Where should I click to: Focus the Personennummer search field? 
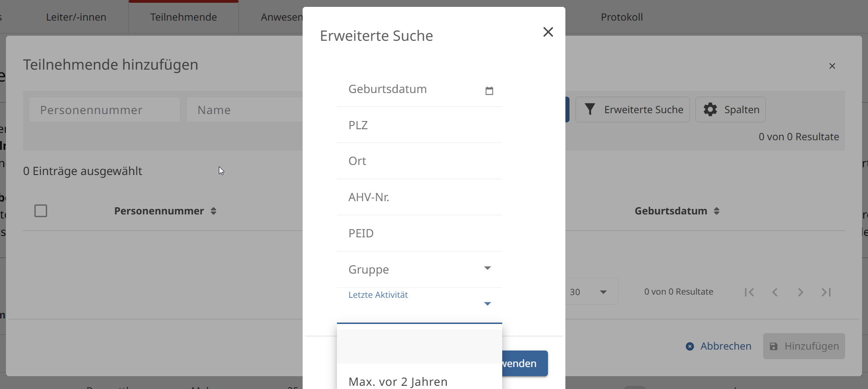[104, 110]
